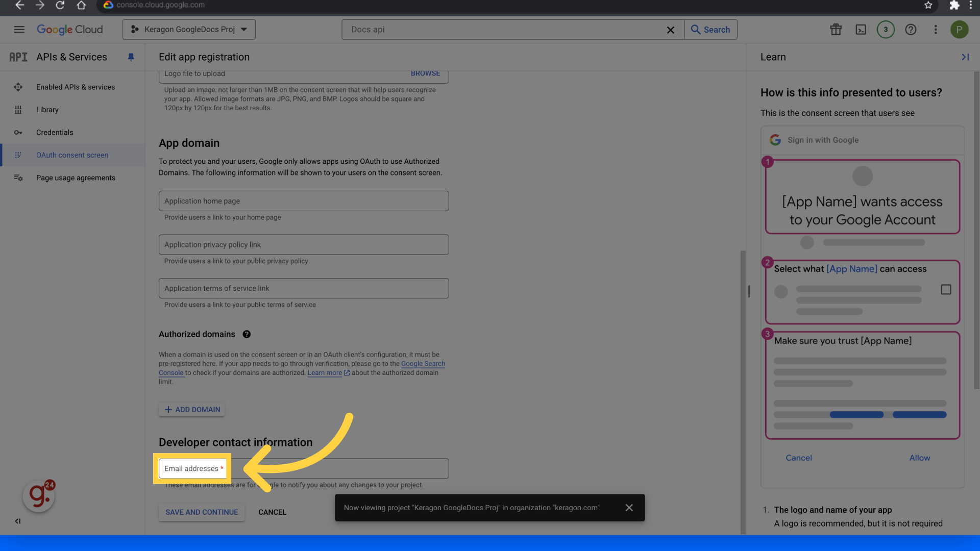Open Credentials in the sidebar
980x551 pixels.
point(72,133)
